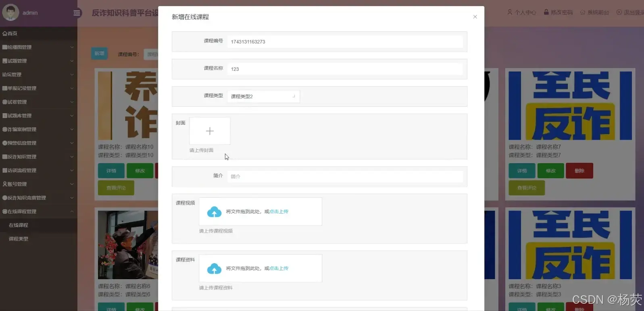Click the 退出登录 circled-x icon

[x=619, y=12]
